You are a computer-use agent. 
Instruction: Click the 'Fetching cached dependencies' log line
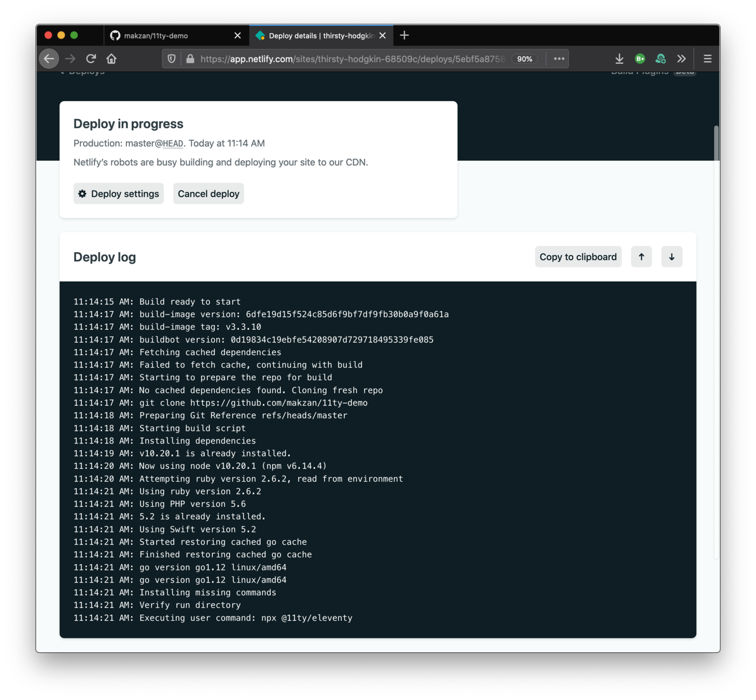point(177,353)
